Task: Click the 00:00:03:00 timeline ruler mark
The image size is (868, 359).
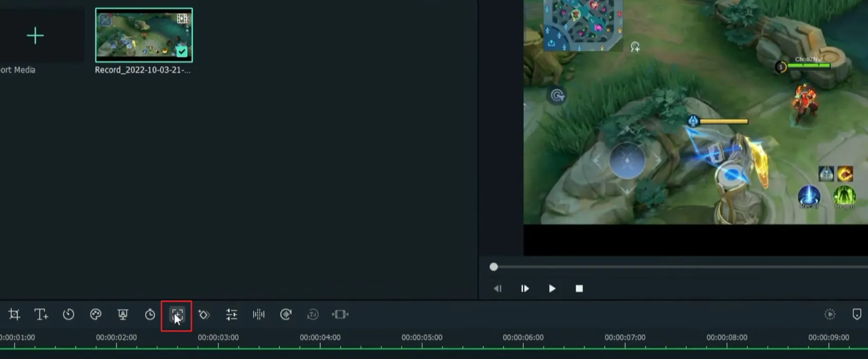Action: coord(218,338)
